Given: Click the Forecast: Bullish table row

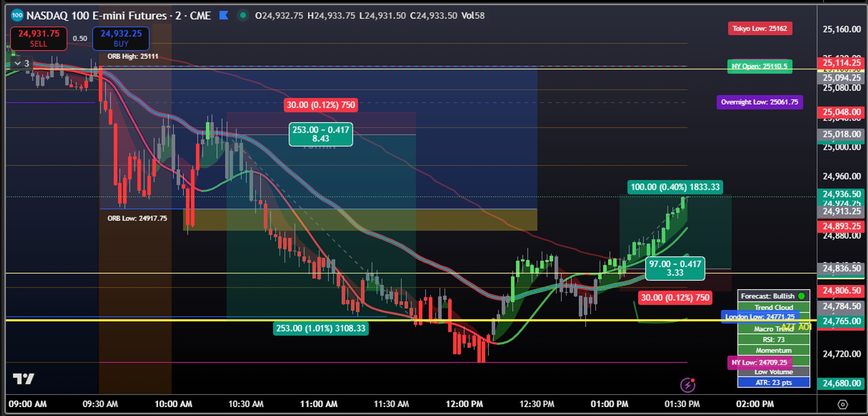Looking at the screenshot, I should (x=774, y=296).
